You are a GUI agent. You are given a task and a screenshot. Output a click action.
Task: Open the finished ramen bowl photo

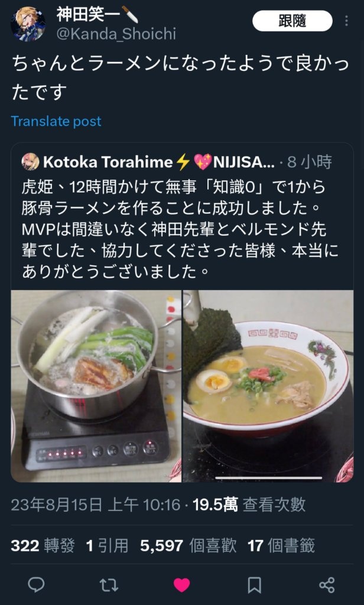(x=268, y=386)
